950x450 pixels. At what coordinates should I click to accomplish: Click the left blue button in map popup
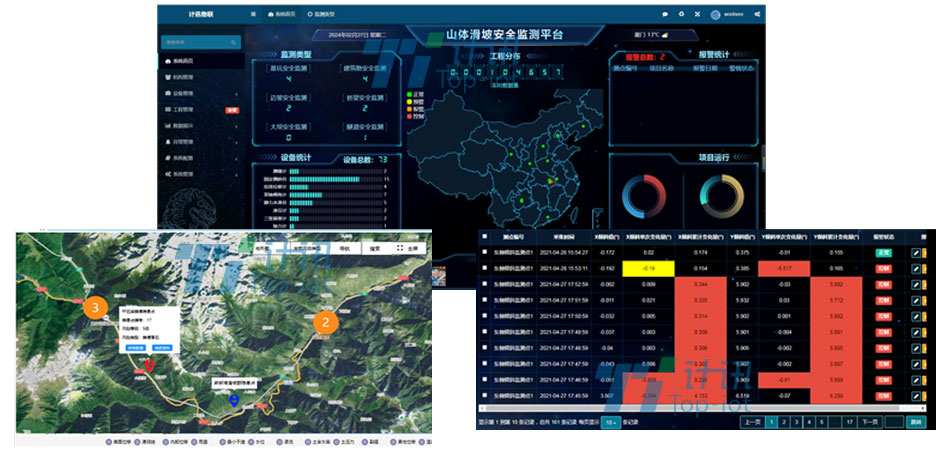[135, 348]
